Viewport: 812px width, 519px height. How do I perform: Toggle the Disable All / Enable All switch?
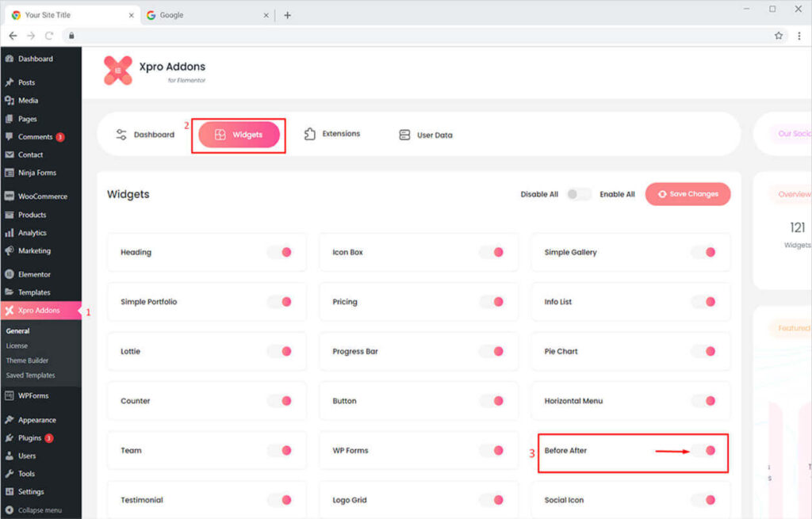point(579,194)
